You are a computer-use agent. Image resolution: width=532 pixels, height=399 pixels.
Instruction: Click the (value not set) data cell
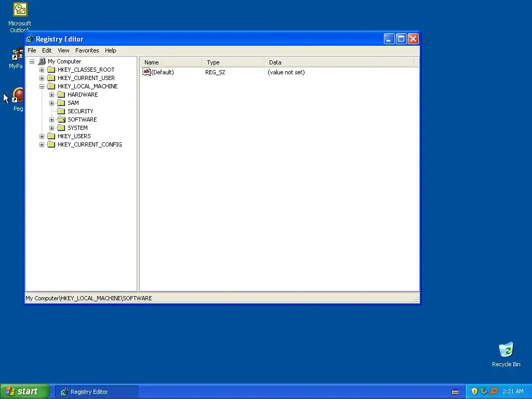tap(286, 72)
